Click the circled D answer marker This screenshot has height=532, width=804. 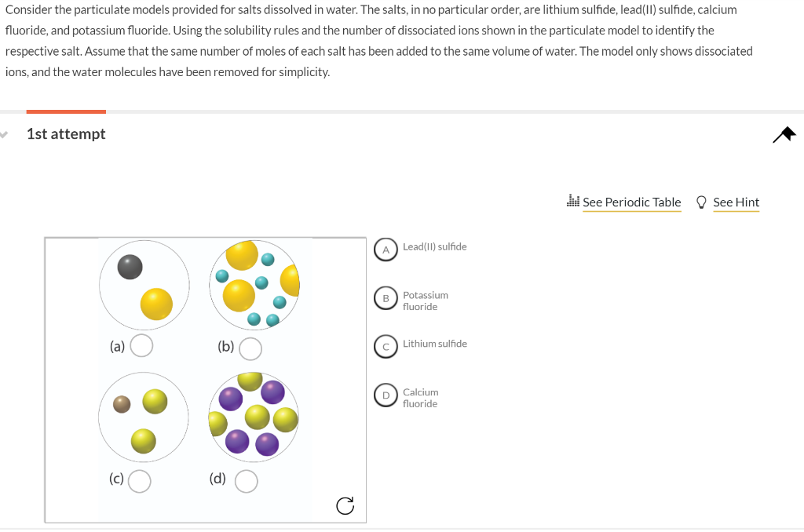pyautogui.click(x=386, y=395)
